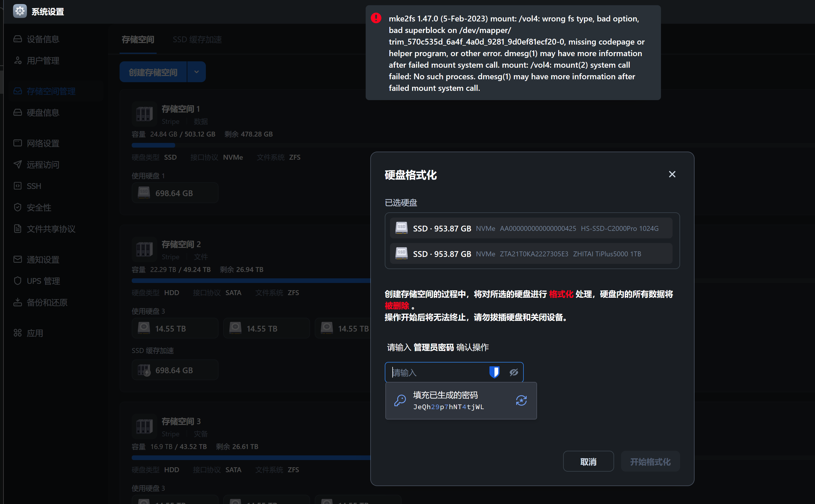Open 应用 from the sidebar
This screenshot has height=504, width=815.
[35, 333]
